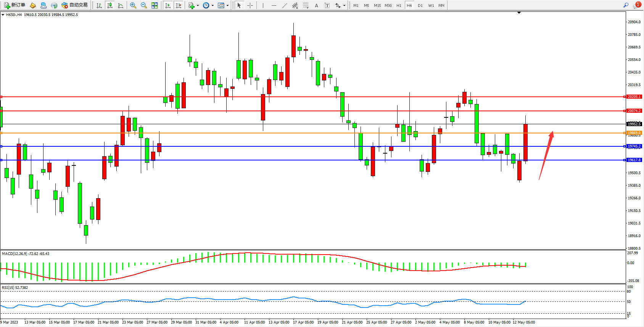
Task: Switch to the D1 timeframe
Action: [x=420, y=5]
